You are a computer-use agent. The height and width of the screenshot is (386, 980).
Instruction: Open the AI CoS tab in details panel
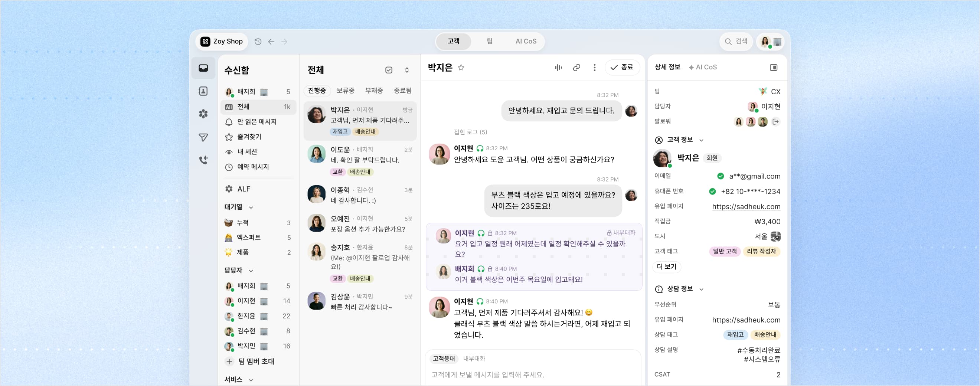[703, 67]
